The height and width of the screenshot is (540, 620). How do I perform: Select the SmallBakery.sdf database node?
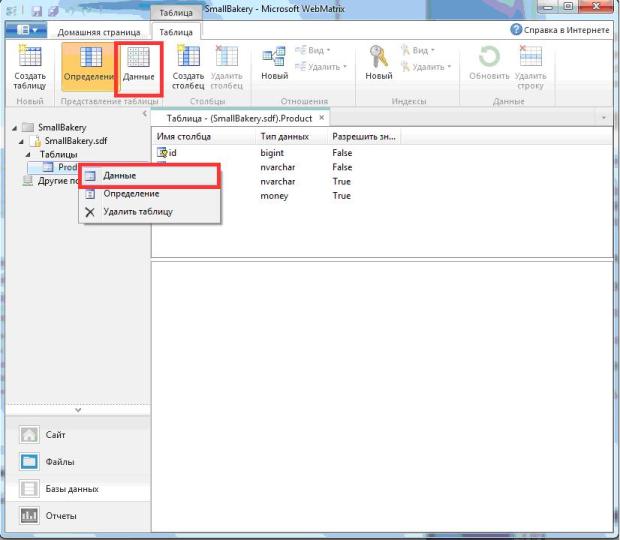point(76,141)
